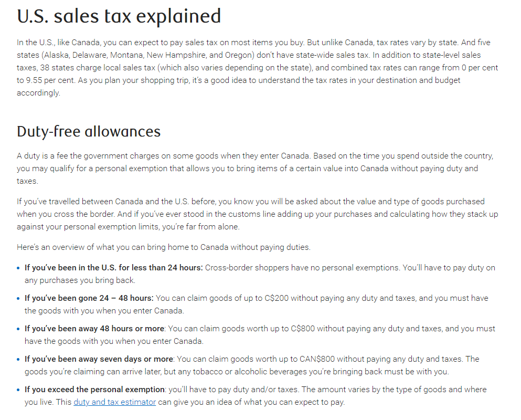The image size is (521, 420).
Task: Click the bullet before 'seven days or more'
Action: pyautogui.click(x=18, y=360)
